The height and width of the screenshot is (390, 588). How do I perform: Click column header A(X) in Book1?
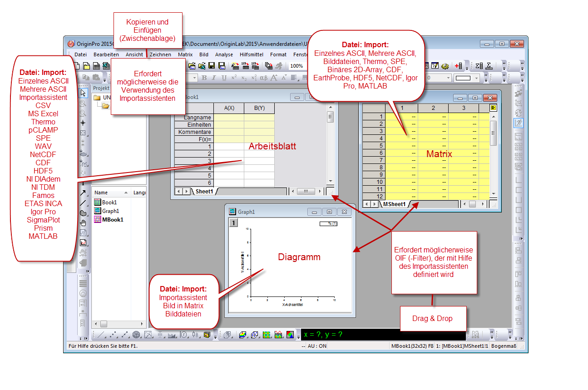coord(229,108)
